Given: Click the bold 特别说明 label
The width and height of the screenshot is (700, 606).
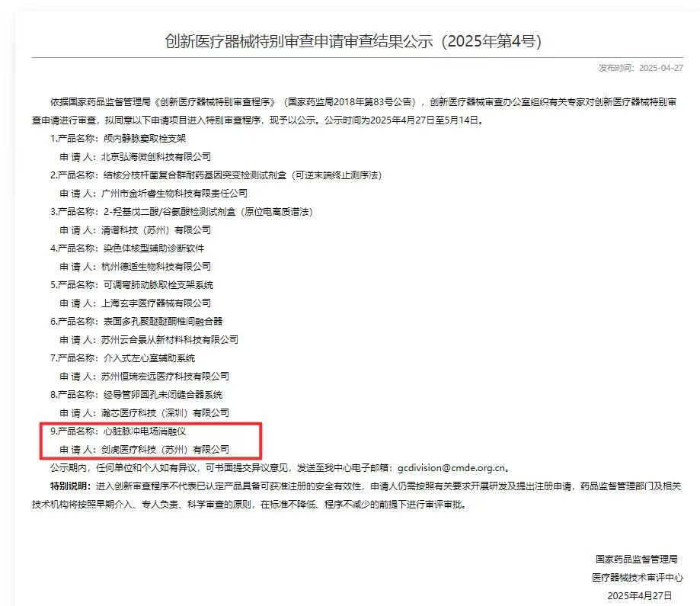Looking at the screenshot, I should 69,486.
